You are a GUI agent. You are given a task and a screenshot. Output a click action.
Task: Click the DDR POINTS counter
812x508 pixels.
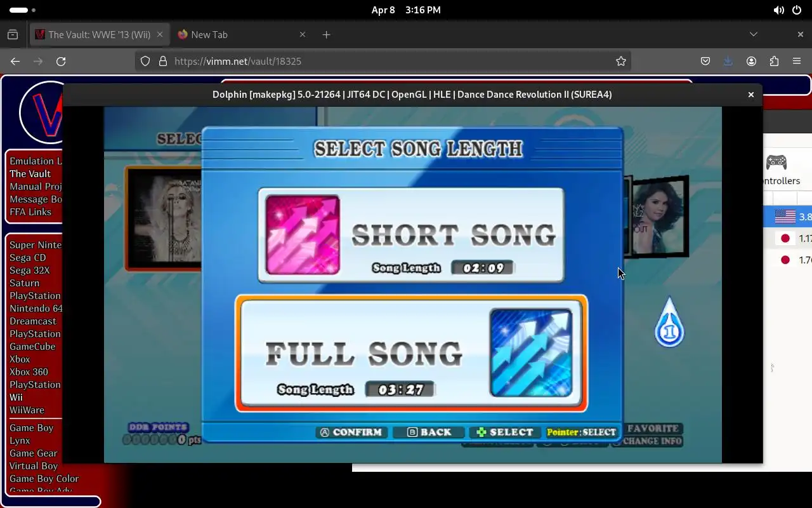(161, 434)
